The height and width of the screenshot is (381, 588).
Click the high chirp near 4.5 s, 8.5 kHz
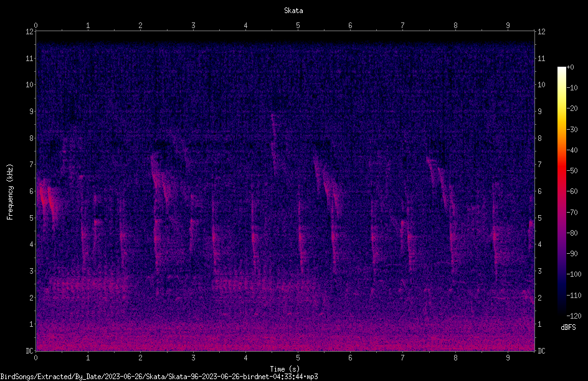pyautogui.click(x=273, y=145)
